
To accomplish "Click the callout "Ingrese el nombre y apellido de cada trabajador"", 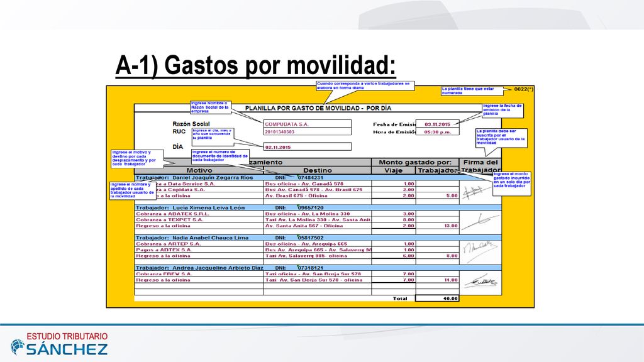I will click(x=133, y=191).
